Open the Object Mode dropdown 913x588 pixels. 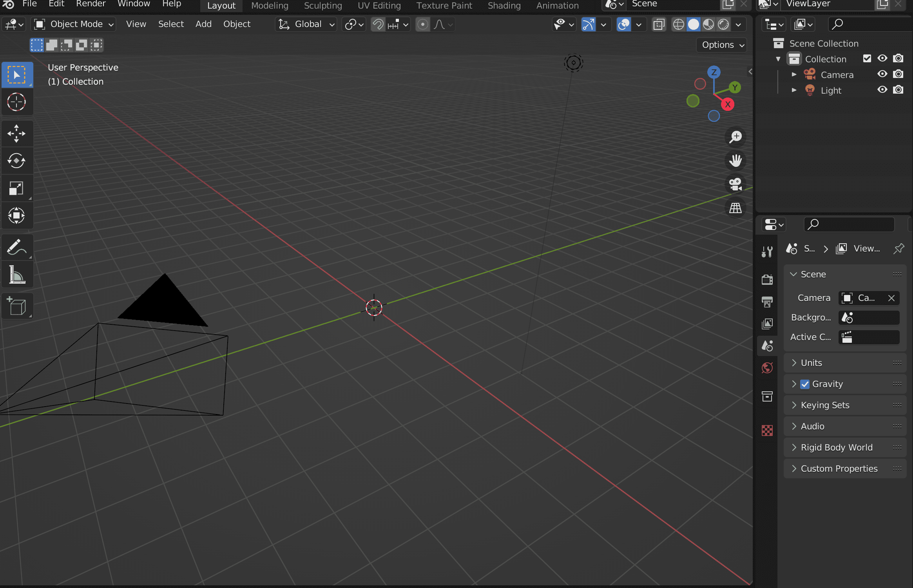pyautogui.click(x=74, y=24)
